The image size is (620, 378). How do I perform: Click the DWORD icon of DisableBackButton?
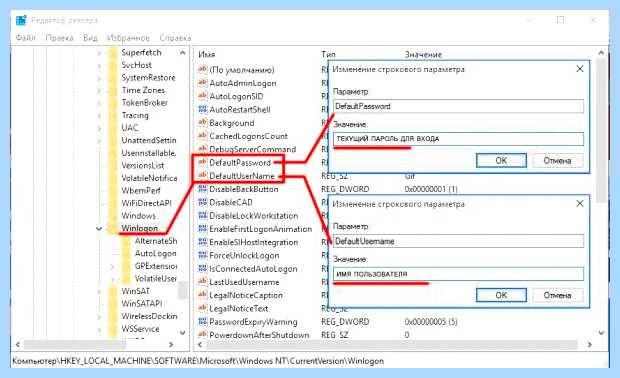202,189
